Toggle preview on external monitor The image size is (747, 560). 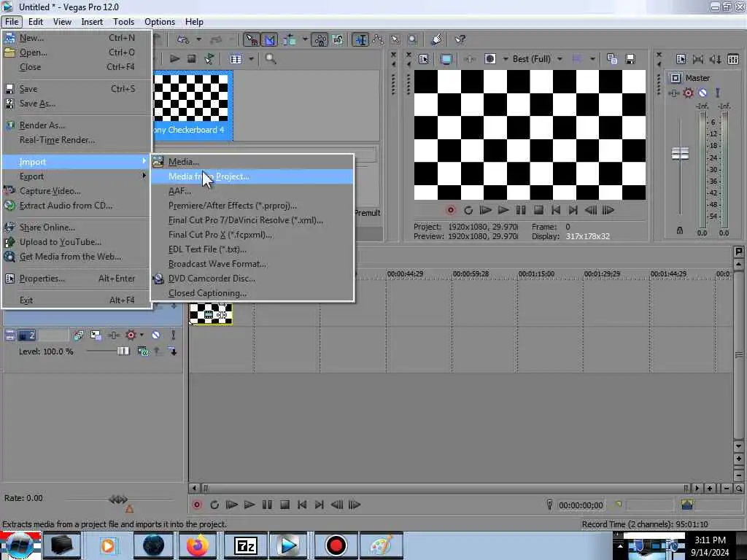click(446, 59)
